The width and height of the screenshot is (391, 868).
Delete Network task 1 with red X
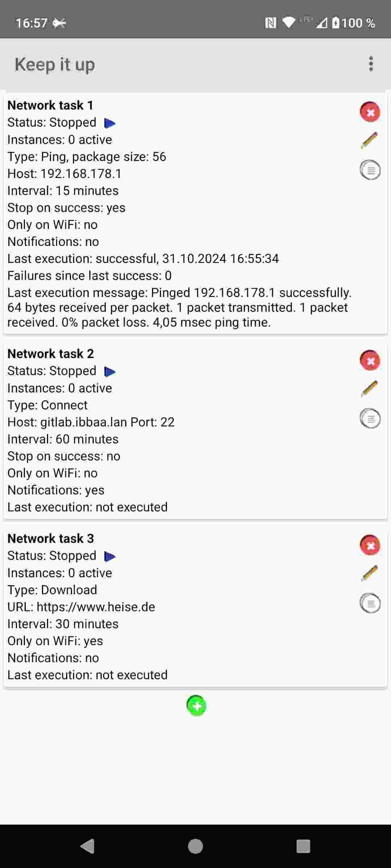pyautogui.click(x=370, y=112)
